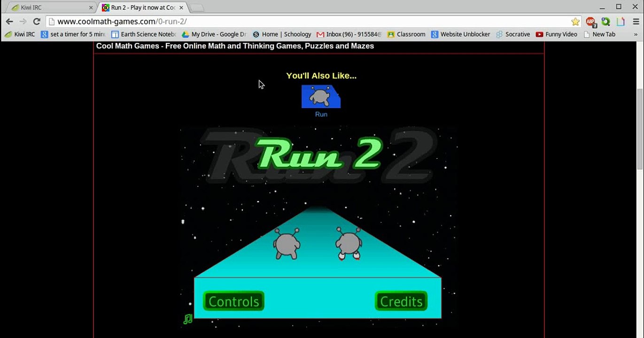Open the New Tab bookmark

tap(599, 34)
